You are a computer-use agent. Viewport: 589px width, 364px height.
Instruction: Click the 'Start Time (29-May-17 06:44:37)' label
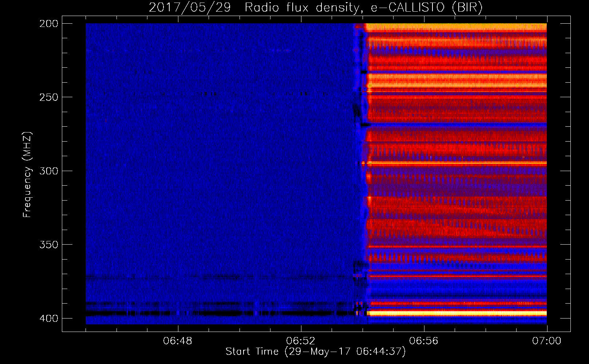pos(316,352)
